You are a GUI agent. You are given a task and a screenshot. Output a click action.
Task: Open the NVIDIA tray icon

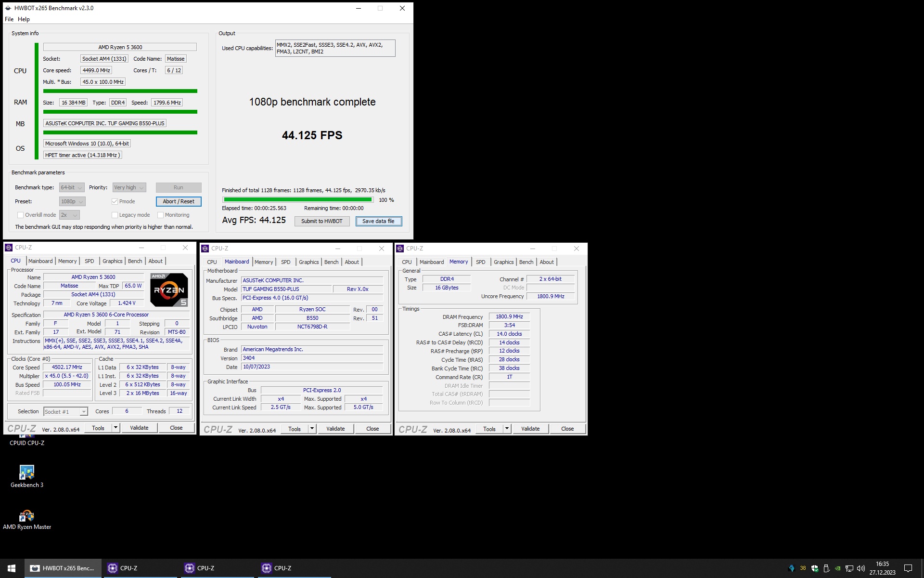tap(838, 568)
